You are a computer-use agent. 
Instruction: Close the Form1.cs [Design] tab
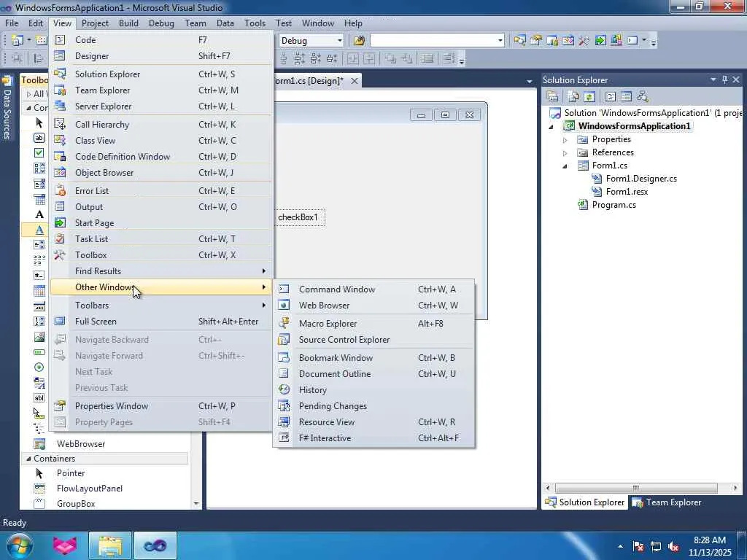[355, 81]
